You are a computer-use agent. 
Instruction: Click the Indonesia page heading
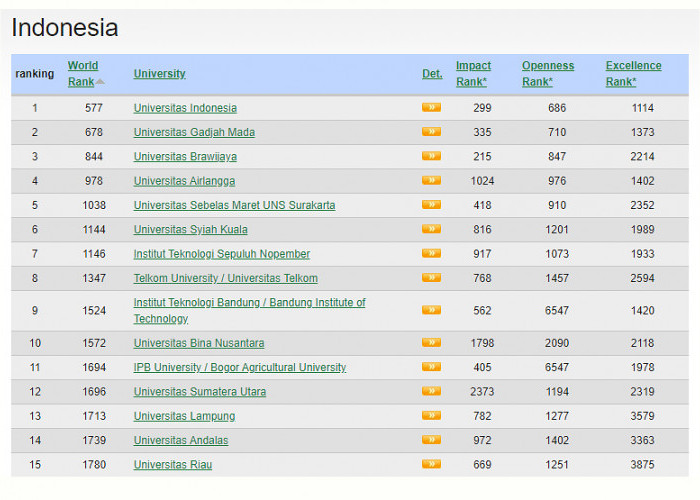65,28
